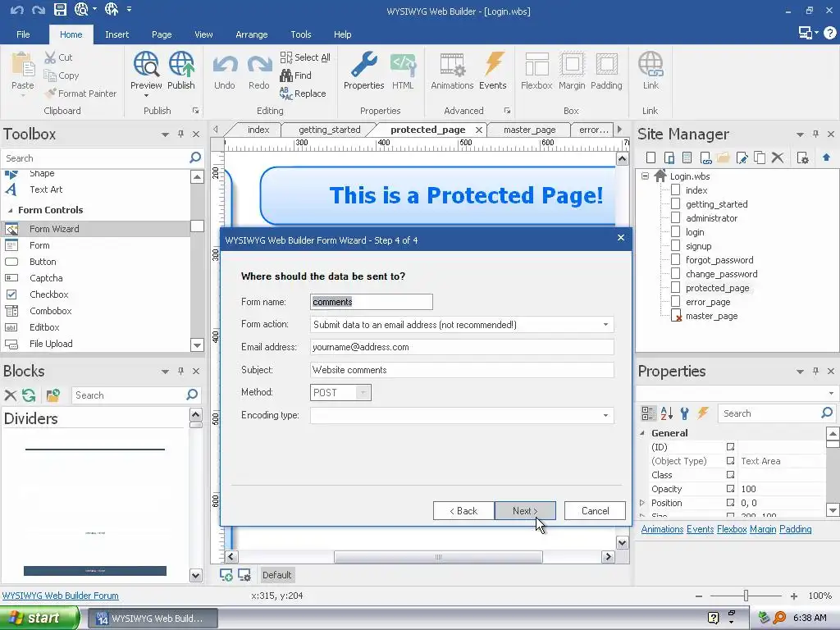The image size is (840, 630).
Task: Open the Flexbox layout tool
Action: tap(536, 71)
